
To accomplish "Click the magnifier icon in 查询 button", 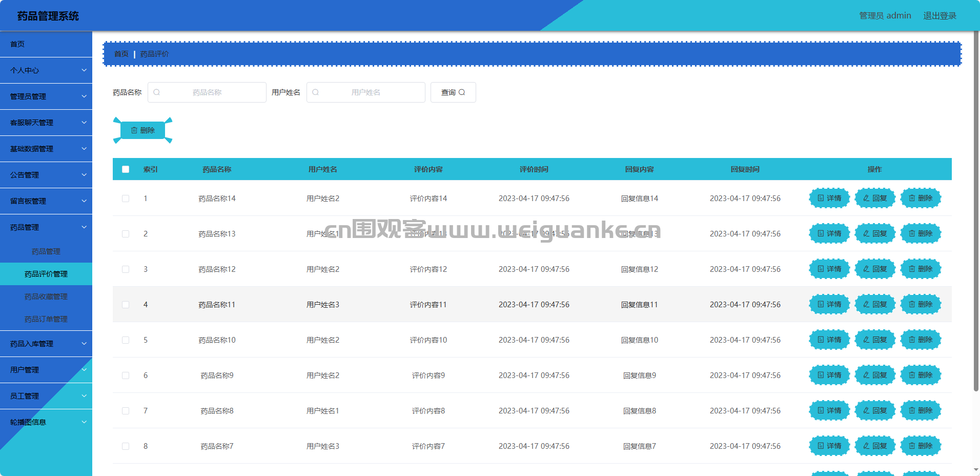I will [462, 92].
